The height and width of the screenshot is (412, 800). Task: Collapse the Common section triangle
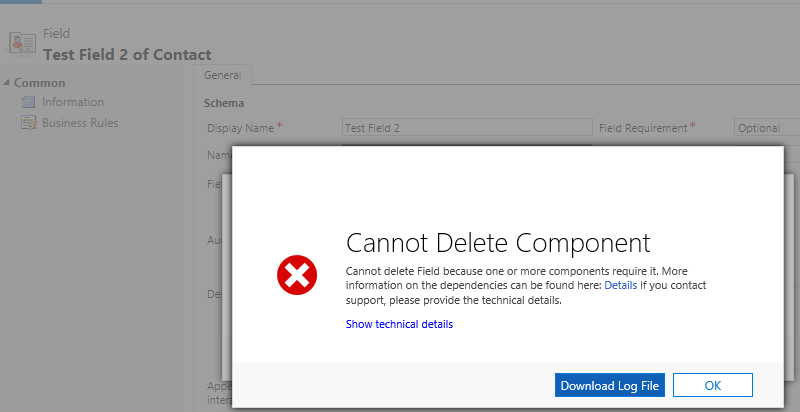[x=7, y=83]
